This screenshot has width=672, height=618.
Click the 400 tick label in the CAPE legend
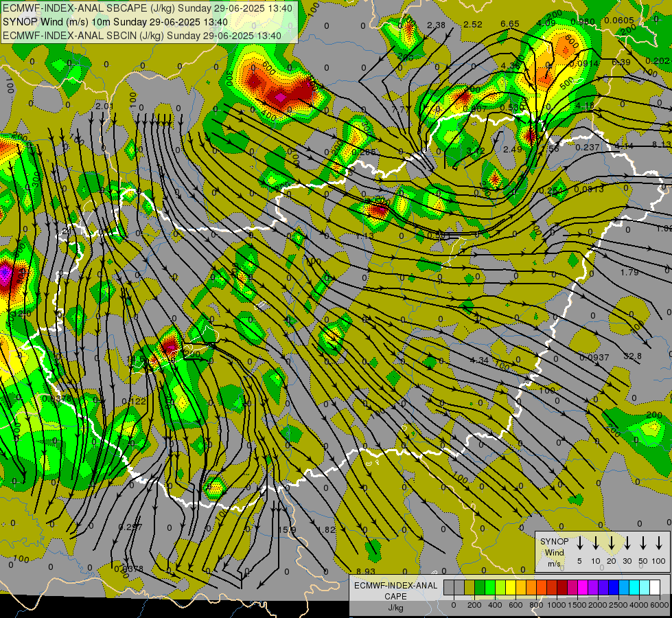click(x=495, y=605)
